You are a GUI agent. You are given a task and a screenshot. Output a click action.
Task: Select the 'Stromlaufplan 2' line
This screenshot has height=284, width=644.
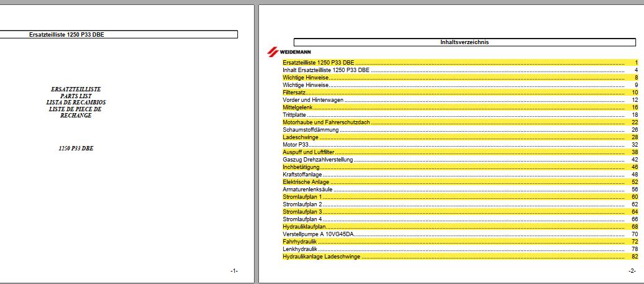pyautogui.click(x=460, y=204)
